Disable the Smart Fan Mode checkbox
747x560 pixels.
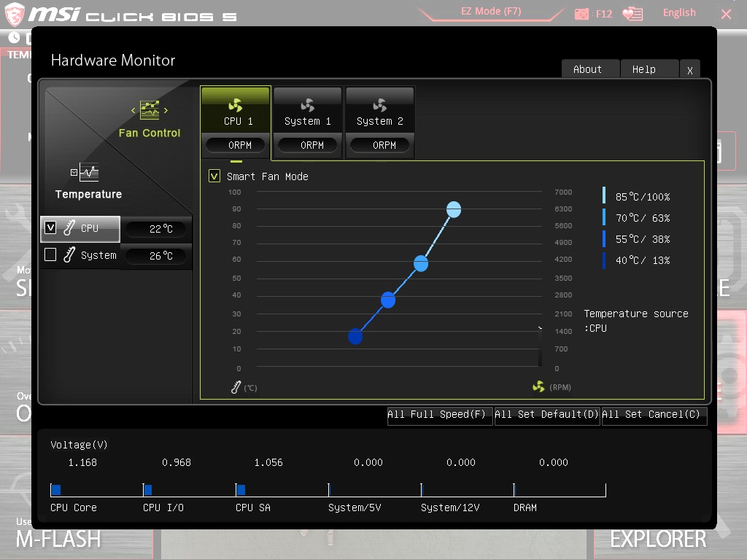click(x=214, y=176)
